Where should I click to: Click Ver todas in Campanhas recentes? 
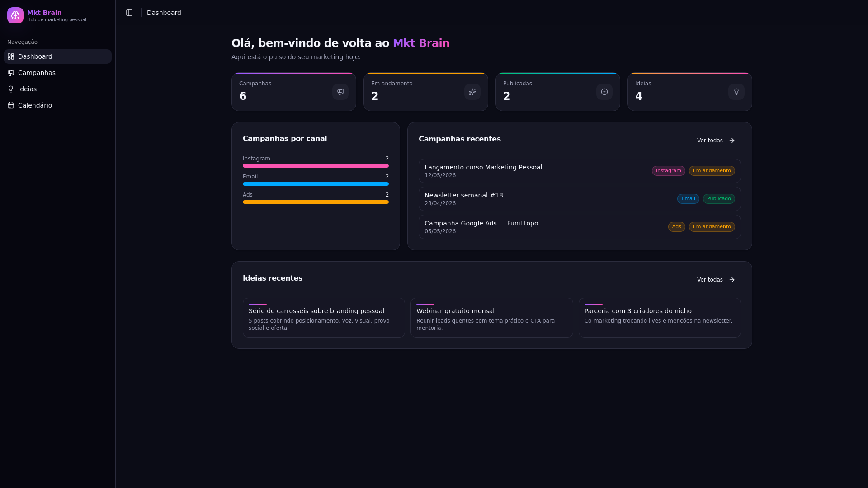click(716, 141)
